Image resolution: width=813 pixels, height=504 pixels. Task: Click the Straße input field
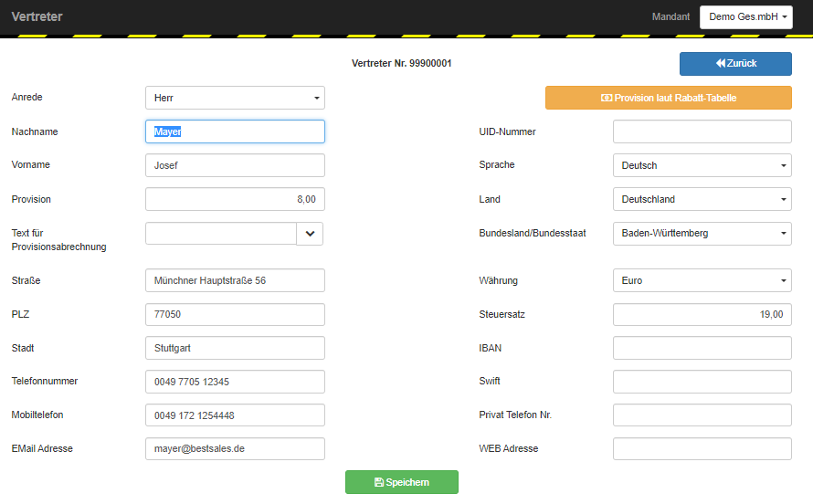tap(235, 280)
